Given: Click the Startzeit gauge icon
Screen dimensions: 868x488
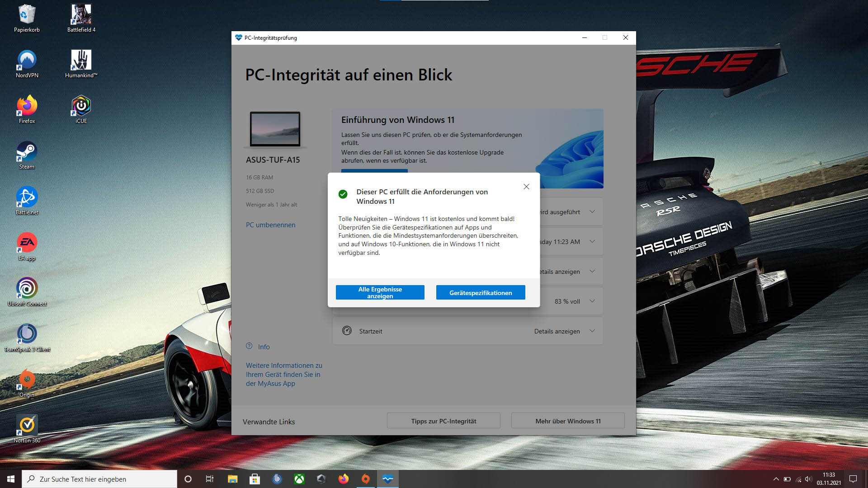Looking at the screenshot, I should 347,330.
